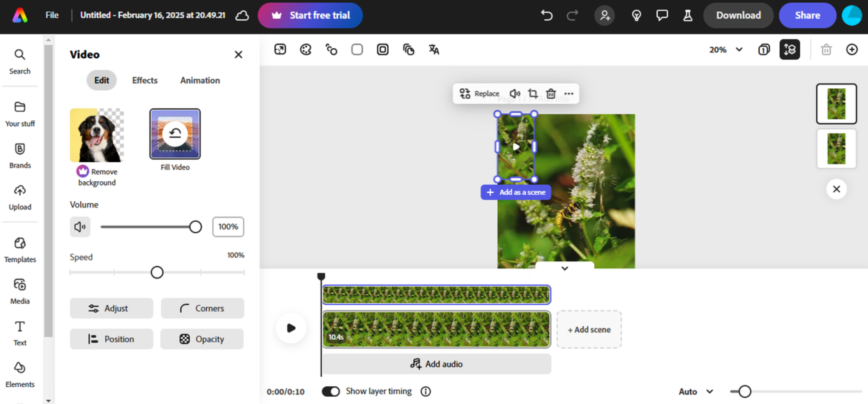Open the Text panel
Image resolution: width=868 pixels, height=404 pixels.
pos(20,332)
